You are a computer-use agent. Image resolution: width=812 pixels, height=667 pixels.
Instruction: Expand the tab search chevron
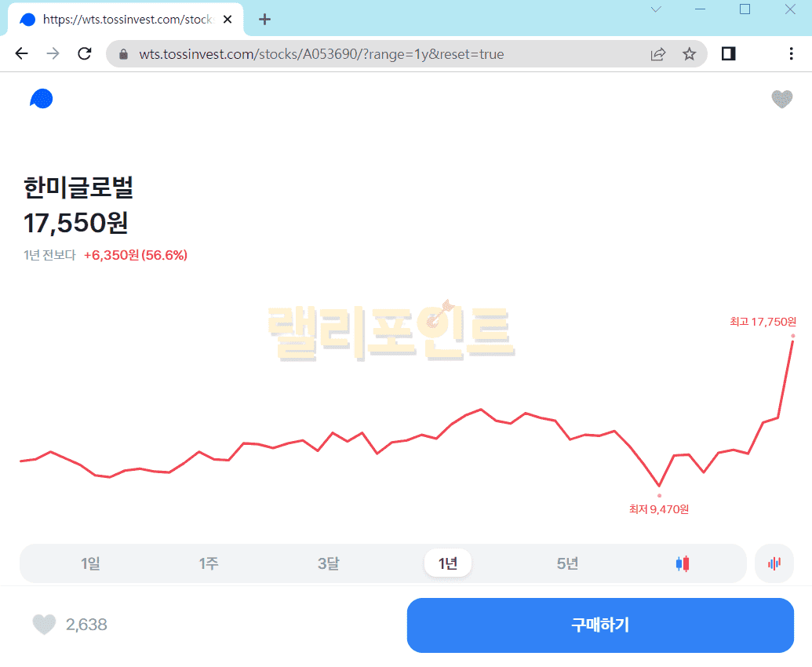[x=656, y=9]
